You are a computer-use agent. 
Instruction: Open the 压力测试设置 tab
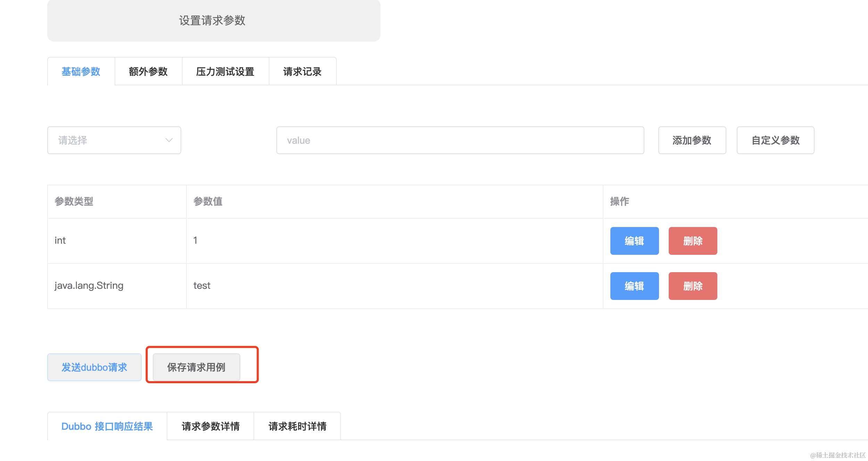tap(225, 72)
